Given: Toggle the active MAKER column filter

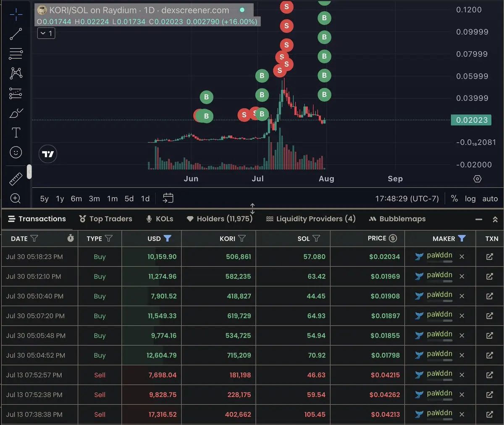Looking at the screenshot, I should tap(462, 238).
